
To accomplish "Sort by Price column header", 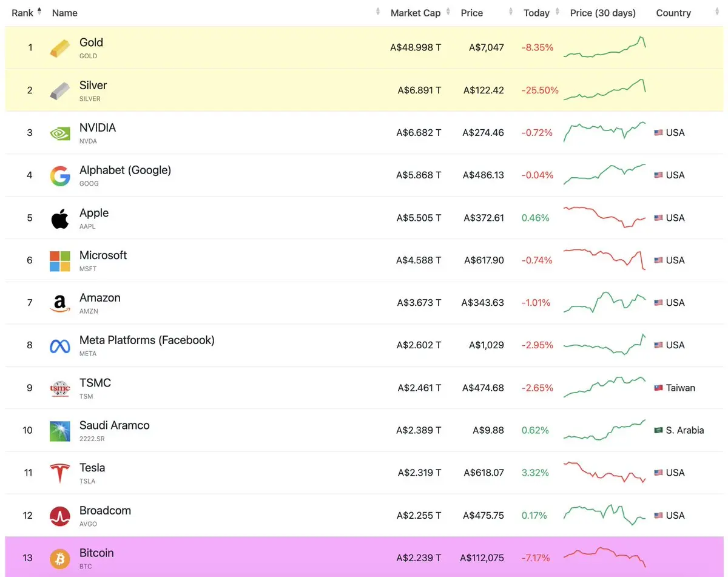I will point(471,13).
